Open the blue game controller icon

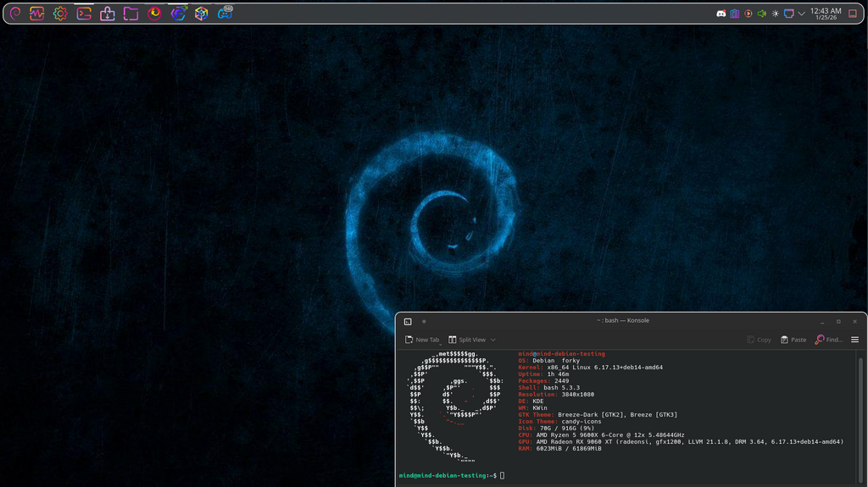[x=225, y=14]
